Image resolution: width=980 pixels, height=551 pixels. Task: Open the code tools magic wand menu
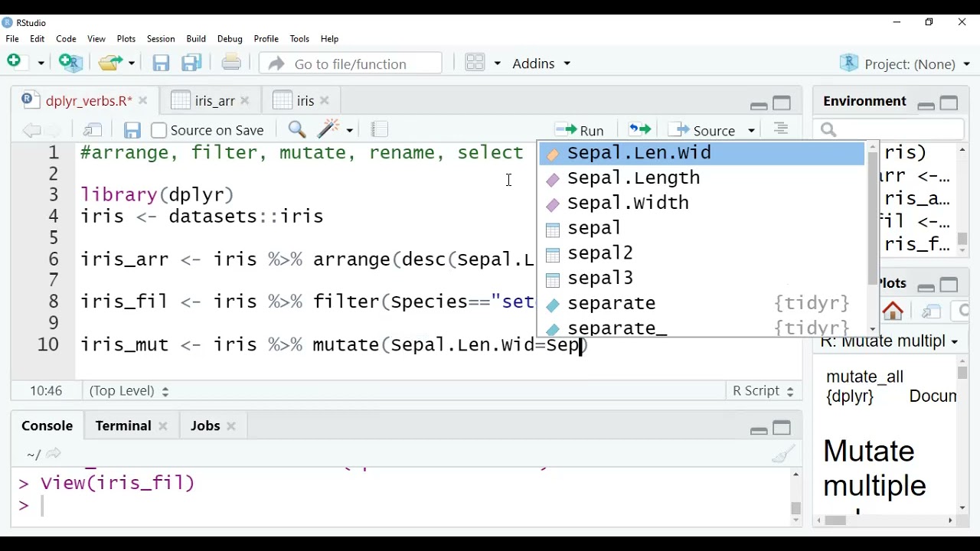click(335, 129)
